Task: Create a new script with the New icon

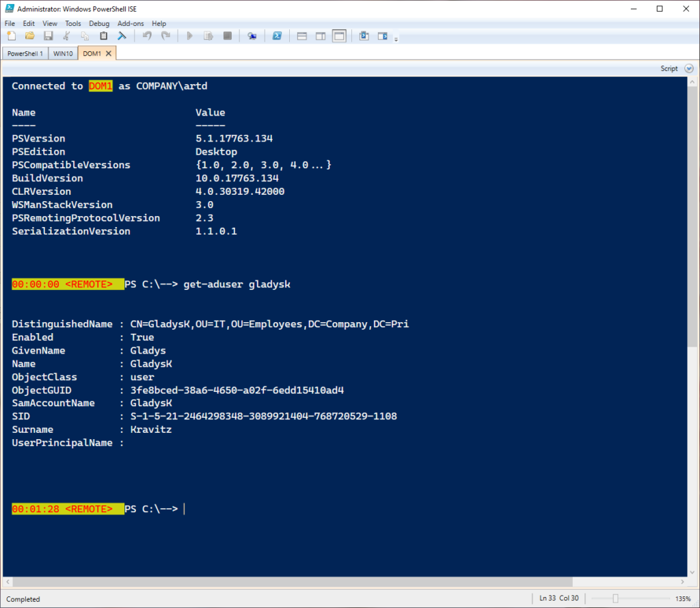Action: pos(12,36)
